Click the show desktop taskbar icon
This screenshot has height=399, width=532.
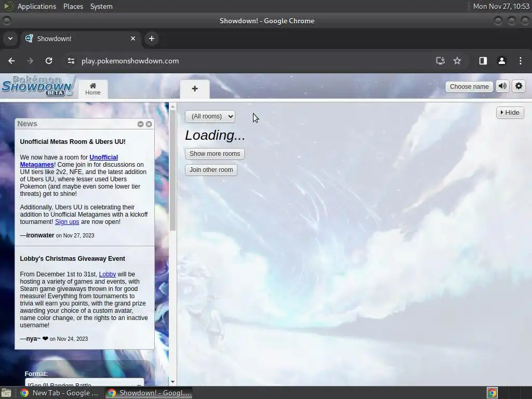pyautogui.click(x=6, y=393)
